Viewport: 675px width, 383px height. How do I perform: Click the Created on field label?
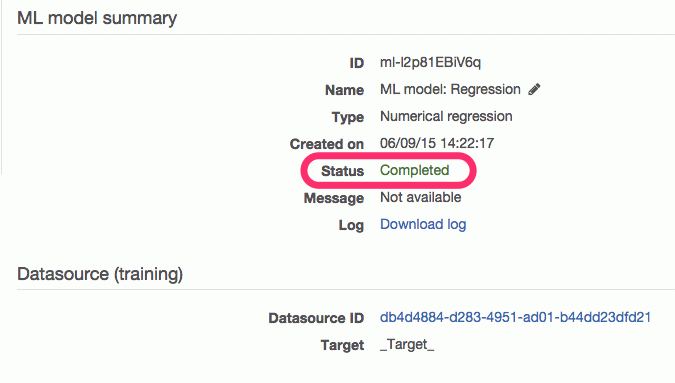pyautogui.click(x=327, y=144)
